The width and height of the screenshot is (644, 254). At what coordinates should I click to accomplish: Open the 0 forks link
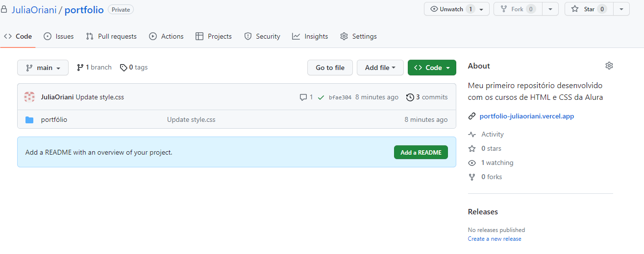click(x=492, y=177)
